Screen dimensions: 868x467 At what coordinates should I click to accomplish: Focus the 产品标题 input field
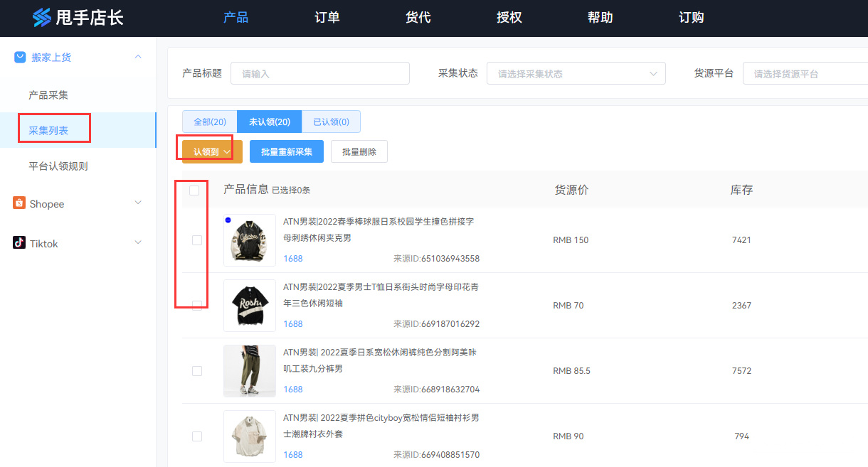click(320, 73)
